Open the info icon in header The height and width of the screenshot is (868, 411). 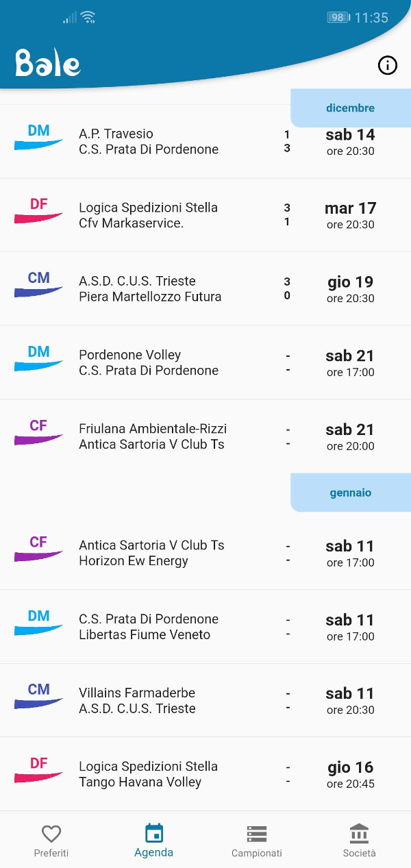388,65
